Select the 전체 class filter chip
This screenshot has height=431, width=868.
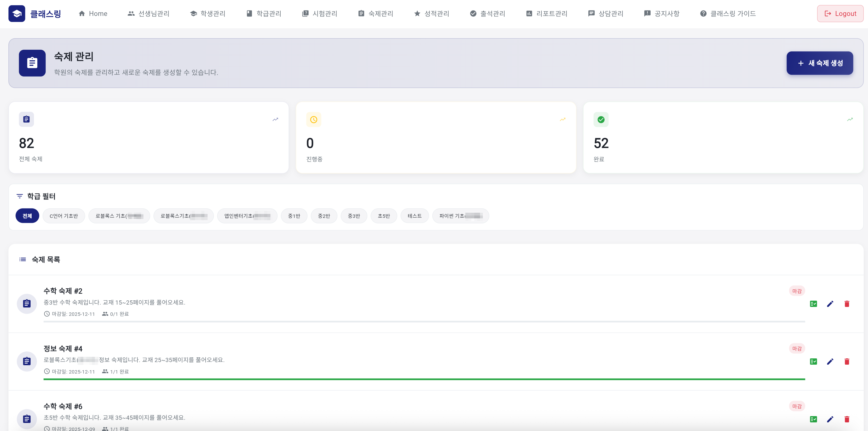click(x=27, y=216)
